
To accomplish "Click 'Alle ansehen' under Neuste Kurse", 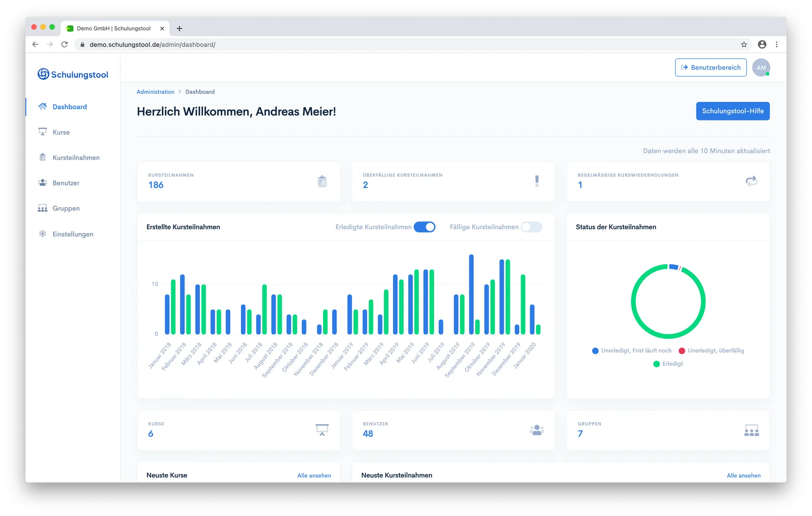I will [314, 475].
